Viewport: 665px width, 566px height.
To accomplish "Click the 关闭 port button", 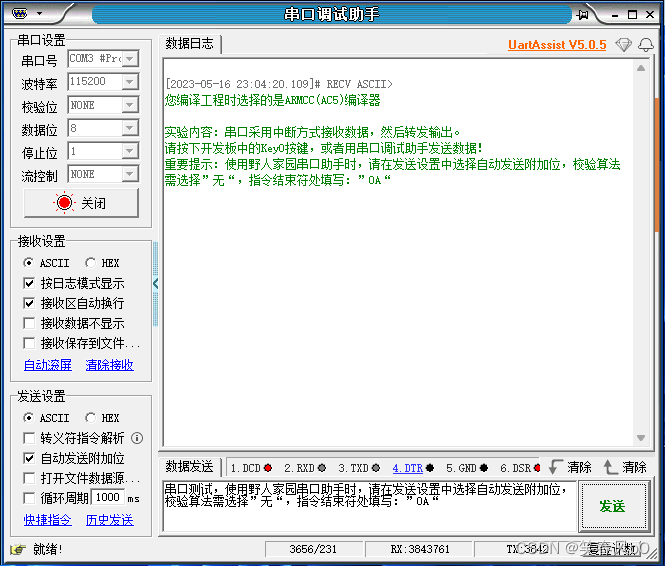I will tap(81, 203).
